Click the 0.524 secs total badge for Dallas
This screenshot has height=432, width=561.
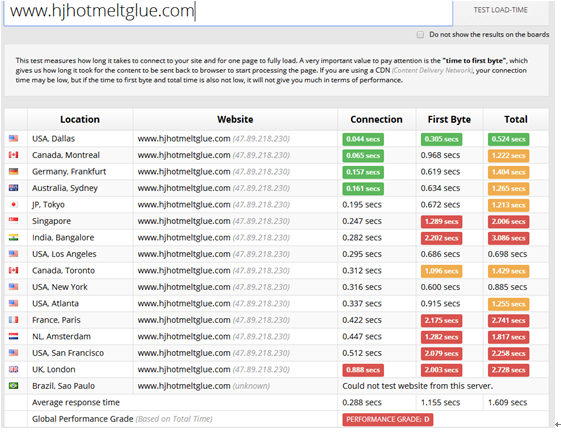[x=508, y=139]
